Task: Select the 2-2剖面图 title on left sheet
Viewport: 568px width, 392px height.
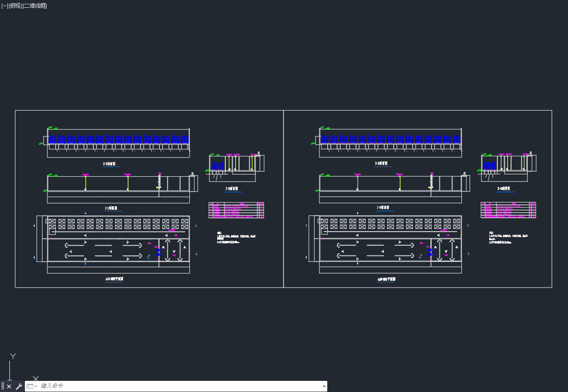Action: (109, 164)
